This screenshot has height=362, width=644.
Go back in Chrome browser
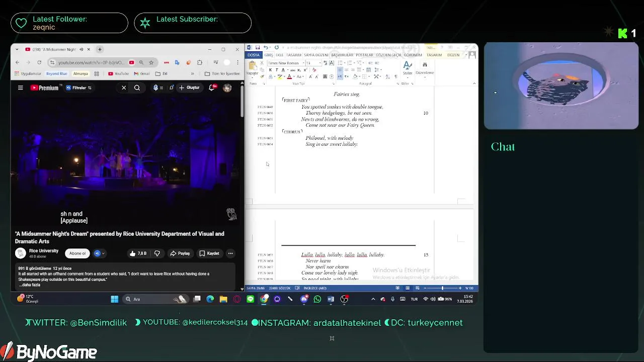pyautogui.click(x=17, y=62)
